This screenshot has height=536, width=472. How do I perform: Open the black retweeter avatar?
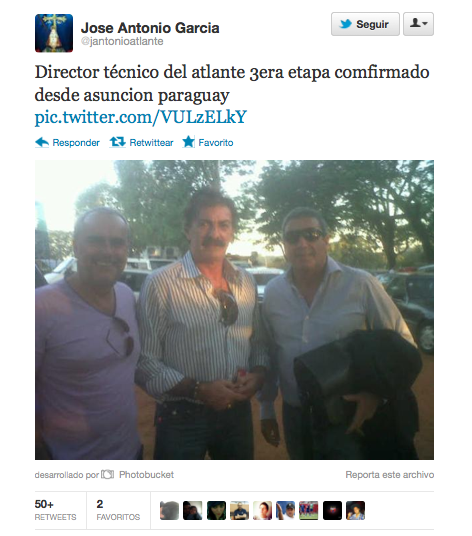(332, 510)
